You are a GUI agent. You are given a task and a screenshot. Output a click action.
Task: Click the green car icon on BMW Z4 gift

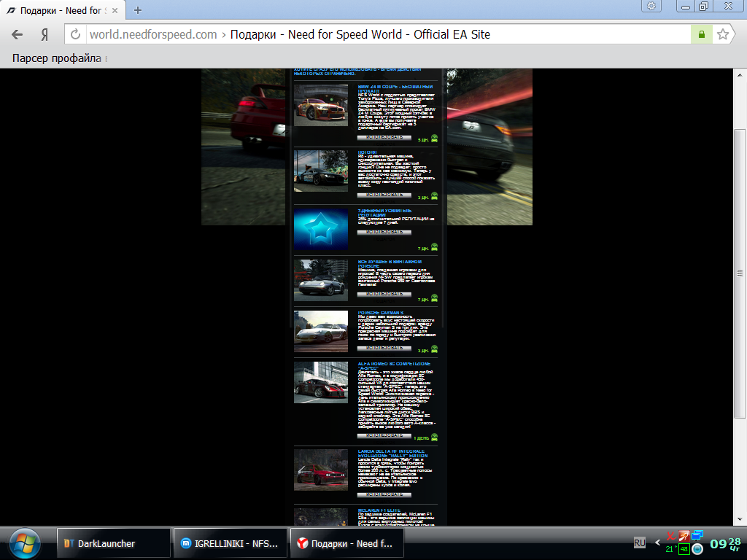434,138
